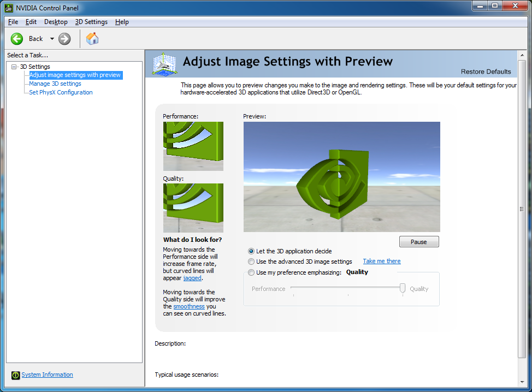
Task: Open the File menu
Action: (13, 22)
